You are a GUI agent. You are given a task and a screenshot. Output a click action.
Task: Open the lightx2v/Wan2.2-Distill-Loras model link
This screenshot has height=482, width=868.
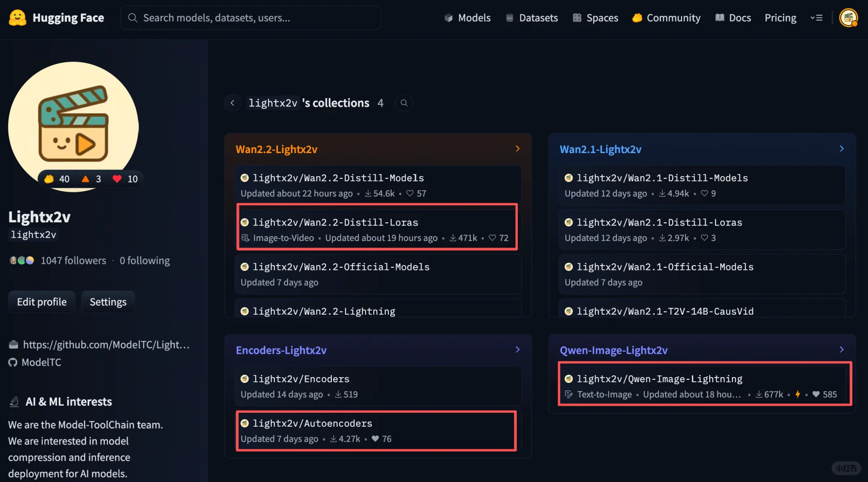[335, 222]
